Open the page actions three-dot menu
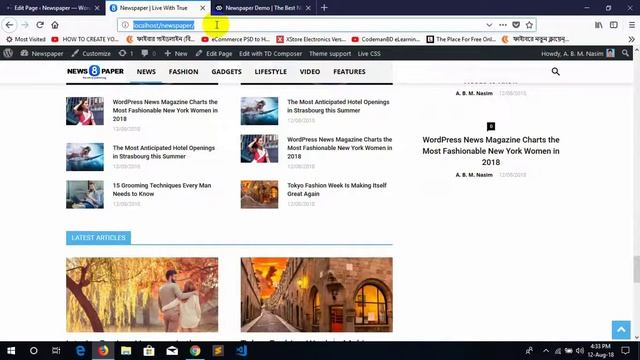Image resolution: width=640 pixels, height=360 pixels. pyautogui.click(x=503, y=25)
